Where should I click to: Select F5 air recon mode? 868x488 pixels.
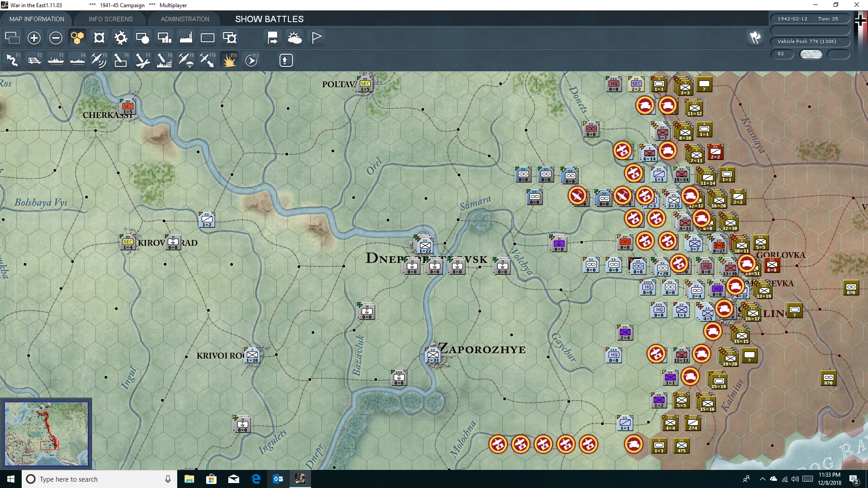point(99,60)
